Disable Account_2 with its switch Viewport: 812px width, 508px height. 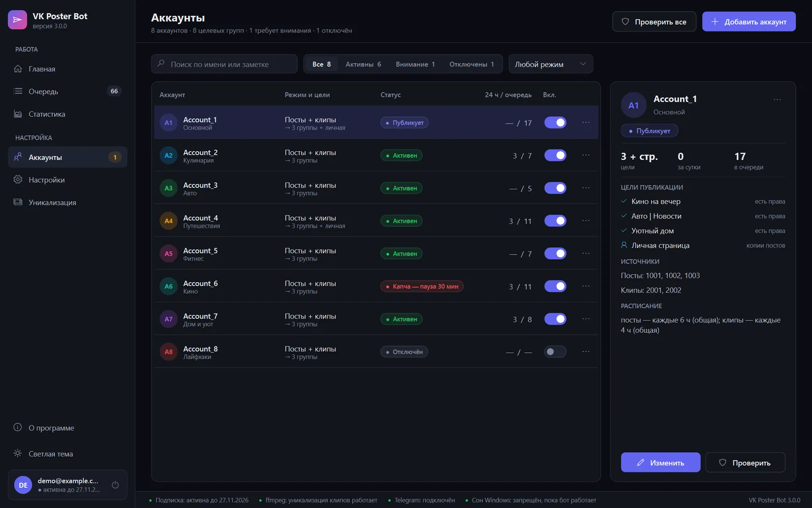coord(555,155)
